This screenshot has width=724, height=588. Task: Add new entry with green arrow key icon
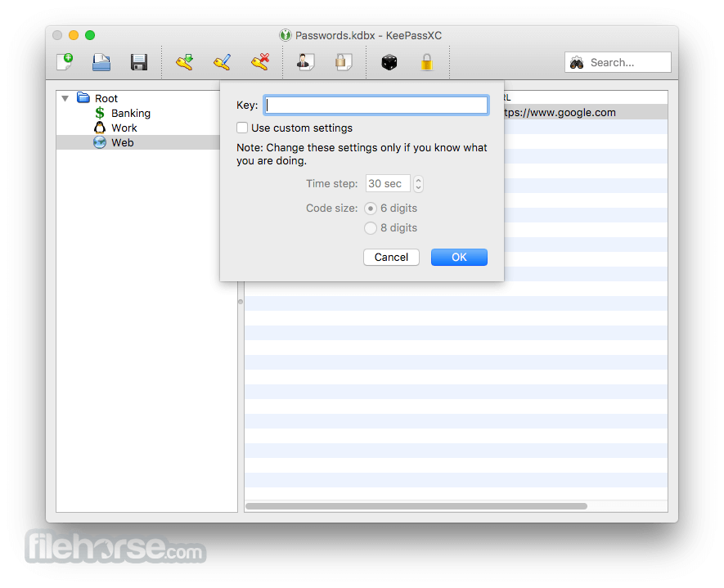pos(184,62)
